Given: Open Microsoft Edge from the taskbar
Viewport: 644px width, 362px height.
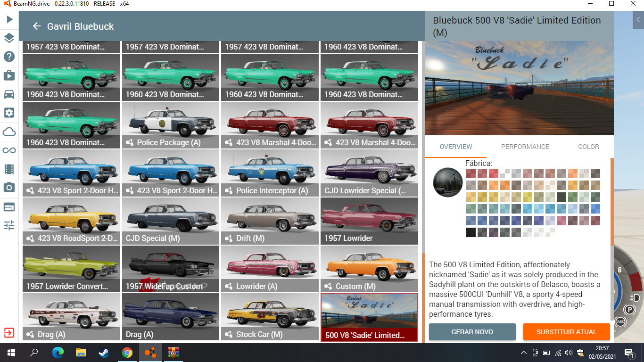Looking at the screenshot, I should pos(58,353).
